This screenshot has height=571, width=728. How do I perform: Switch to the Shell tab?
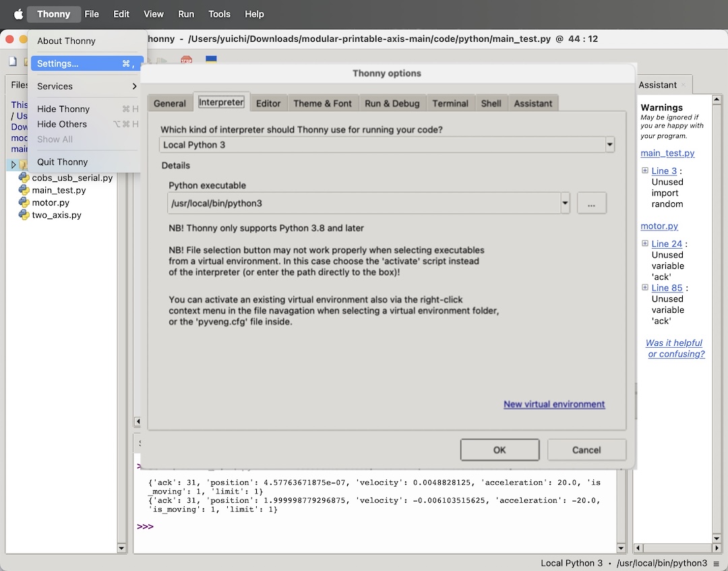pyautogui.click(x=491, y=103)
